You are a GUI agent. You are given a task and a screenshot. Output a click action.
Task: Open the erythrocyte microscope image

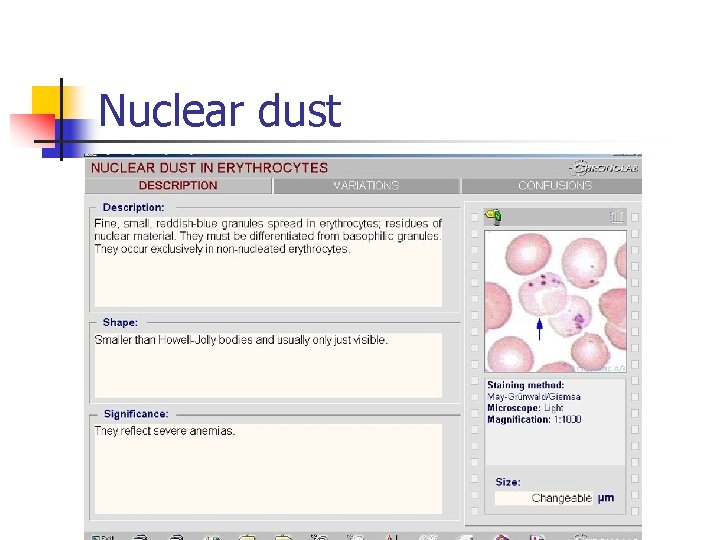pos(555,301)
